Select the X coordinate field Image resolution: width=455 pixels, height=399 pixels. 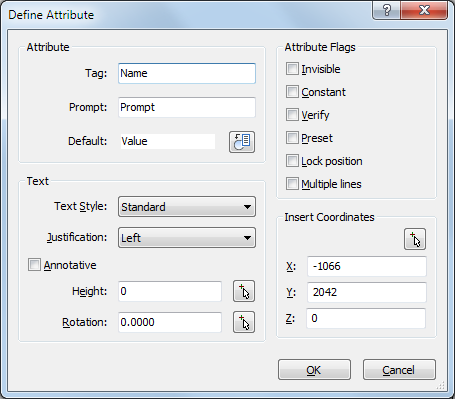[x=367, y=266]
